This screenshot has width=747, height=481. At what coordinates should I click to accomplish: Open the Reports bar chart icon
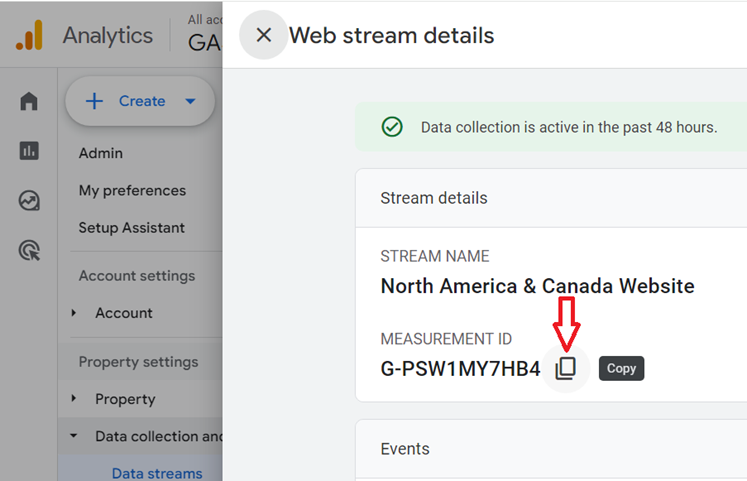click(29, 150)
